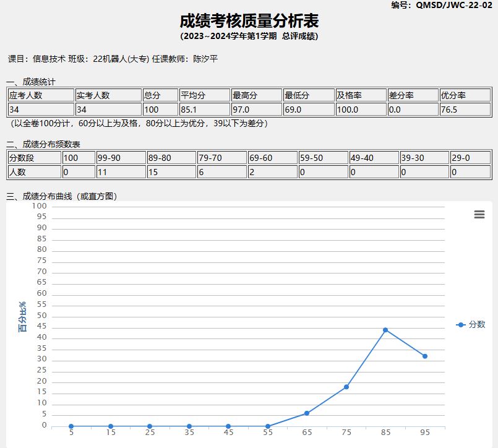Click the section heading 一、成绩统计
Viewport: 498px width, 448px height.
pyautogui.click(x=31, y=82)
